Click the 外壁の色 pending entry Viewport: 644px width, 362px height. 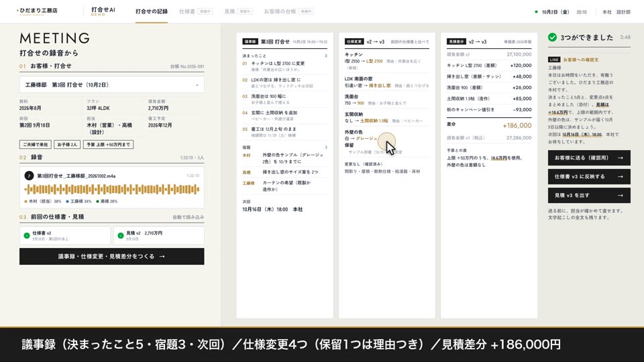(x=387, y=141)
